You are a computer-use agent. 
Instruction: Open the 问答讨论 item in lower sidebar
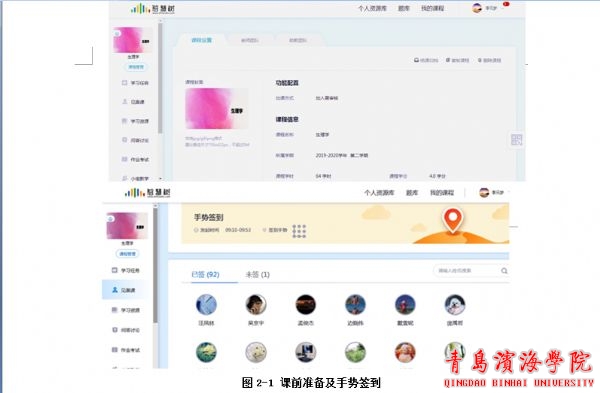tap(126, 330)
